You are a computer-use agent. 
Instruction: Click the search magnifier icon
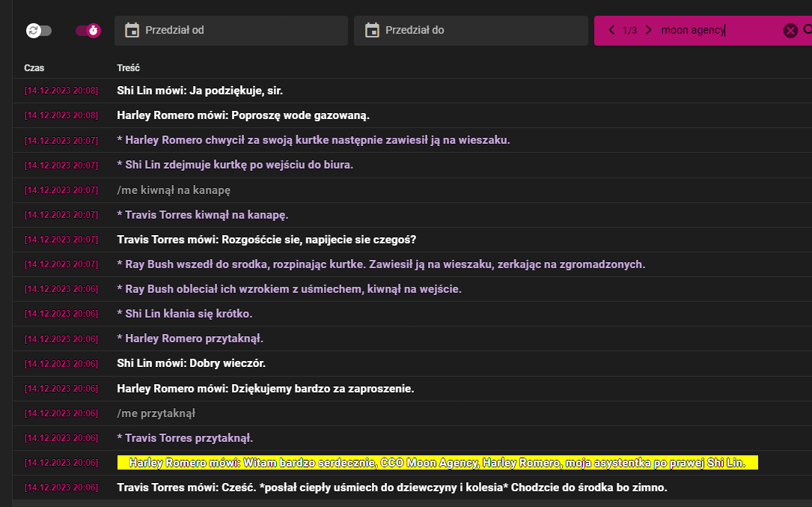click(808, 30)
